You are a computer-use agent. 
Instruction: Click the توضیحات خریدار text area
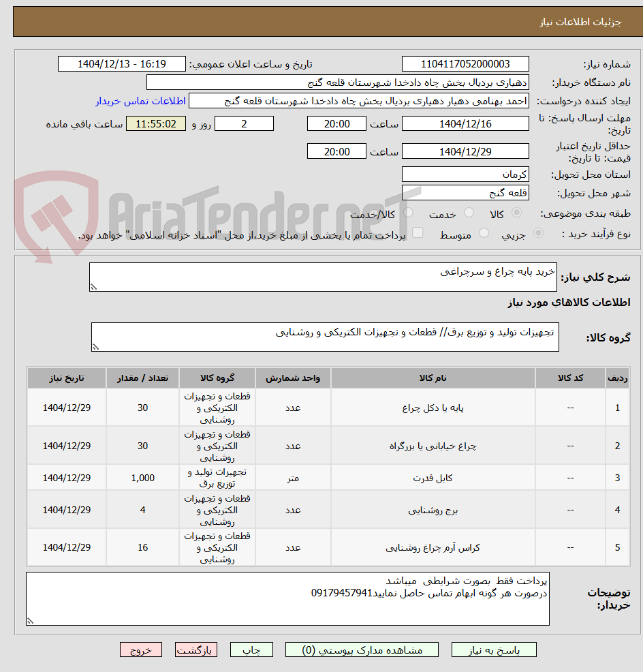287,598
